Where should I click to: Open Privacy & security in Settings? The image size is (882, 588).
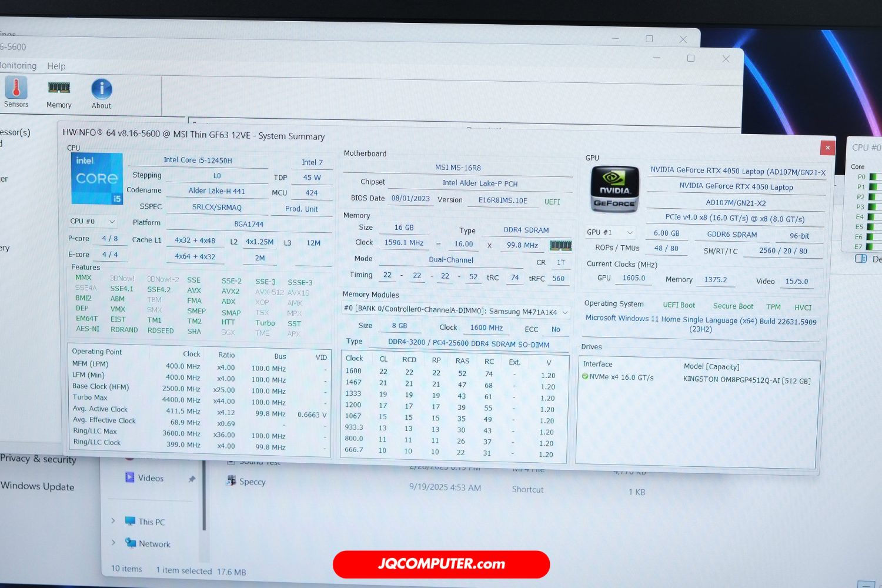tap(38, 459)
